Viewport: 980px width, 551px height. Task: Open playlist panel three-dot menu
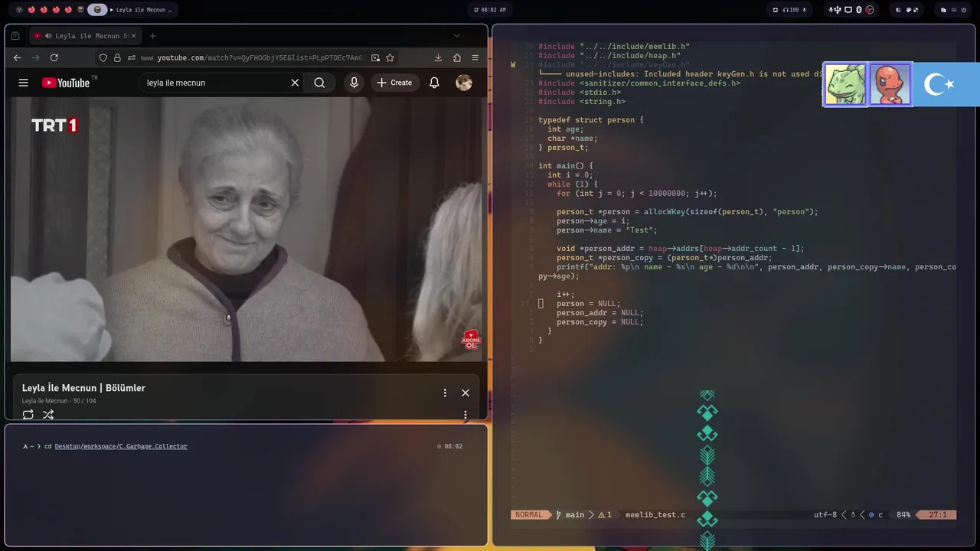[x=445, y=393]
